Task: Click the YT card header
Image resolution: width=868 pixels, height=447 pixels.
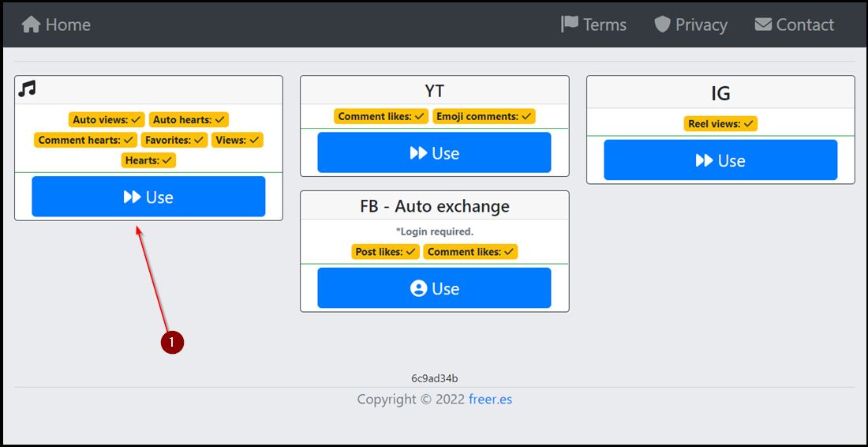Action: pyautogui.click(x=434, y=91)
